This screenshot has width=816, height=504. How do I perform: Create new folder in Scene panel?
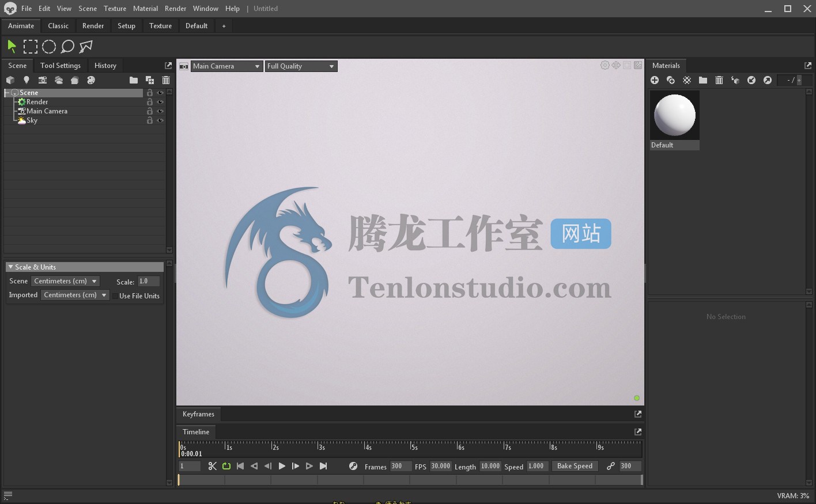point(134,80)
